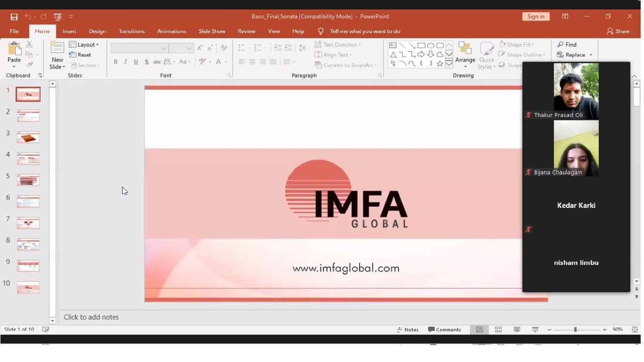Expand the shapes gallery More arrow
Screen dimensions: 644x362
pyautogui.click(x=449, y=64)
